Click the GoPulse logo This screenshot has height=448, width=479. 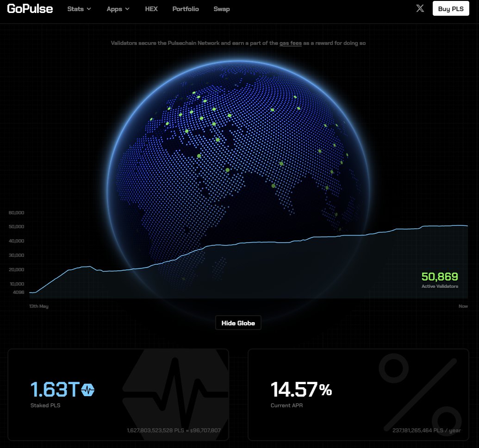(x=30, y=9)
